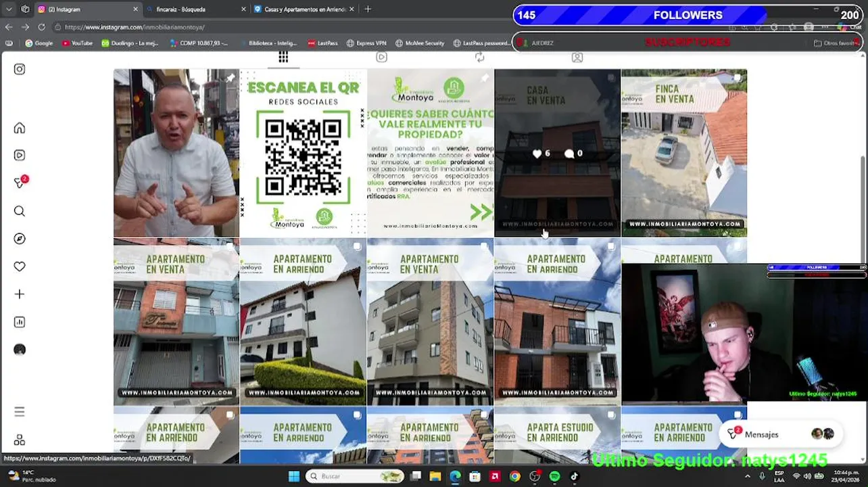Reload the Instagram page
868x487 pixels.
(41, 27)
